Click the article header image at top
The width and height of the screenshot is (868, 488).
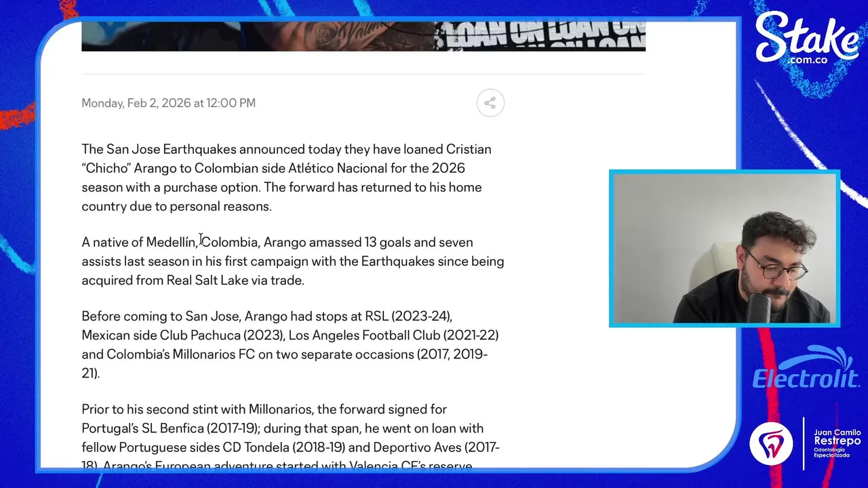(363, 36)
